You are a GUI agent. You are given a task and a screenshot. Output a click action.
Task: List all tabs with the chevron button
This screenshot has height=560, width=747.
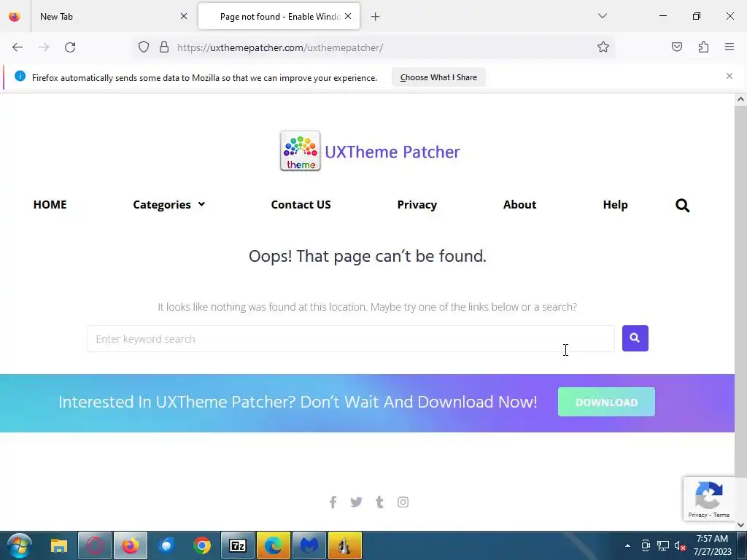click(603, 16)
